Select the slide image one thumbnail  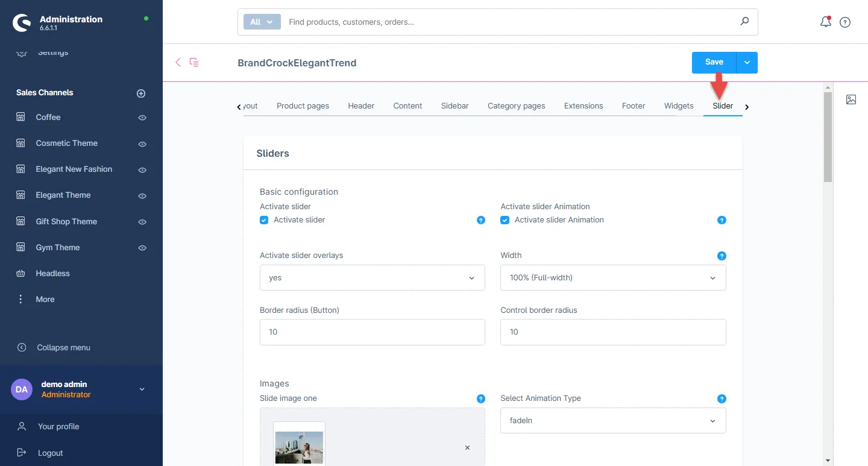tap(299, 446)
